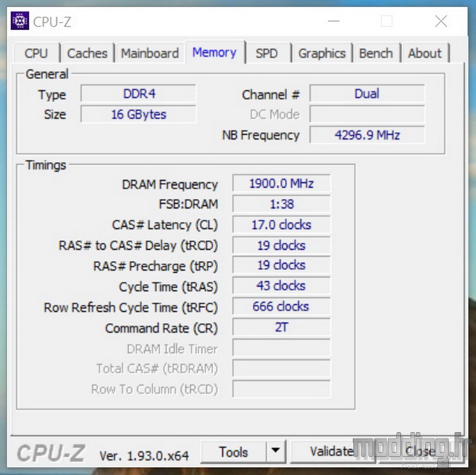Click the Validate button
Screen dimensions: 476x475
(x=331, y=451)
